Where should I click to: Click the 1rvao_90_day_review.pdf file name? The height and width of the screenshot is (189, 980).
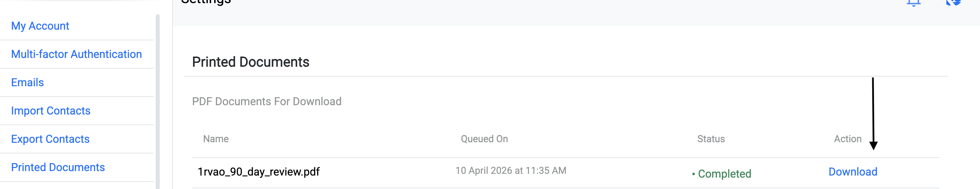tap(259, 172)
